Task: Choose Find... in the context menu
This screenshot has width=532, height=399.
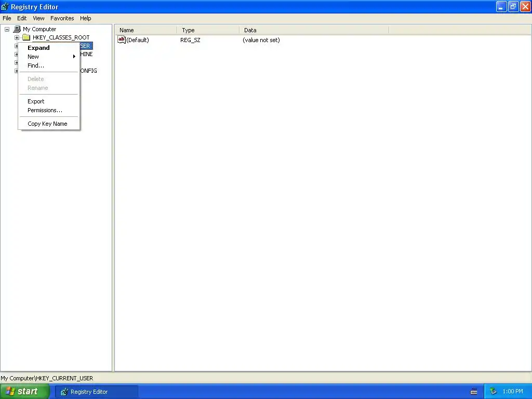Action: coord(49,65)
